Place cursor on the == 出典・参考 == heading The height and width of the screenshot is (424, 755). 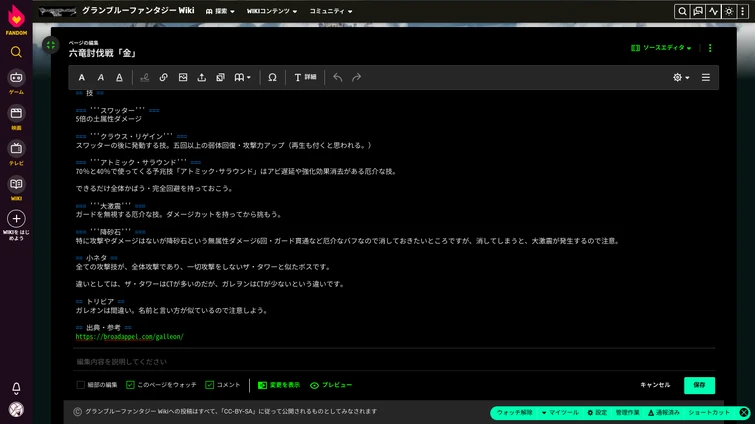(x=104, y=328)
